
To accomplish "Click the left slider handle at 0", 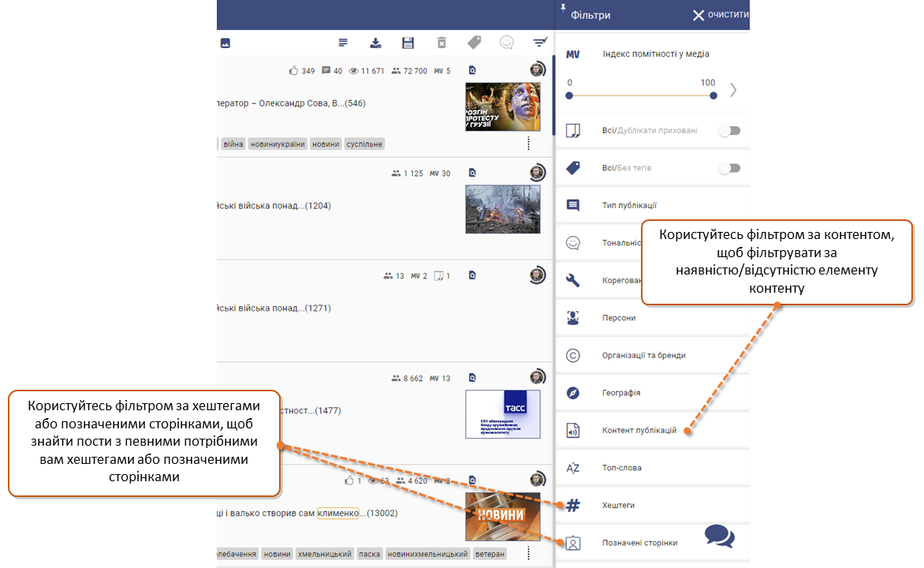I will (x=569, y=95).
